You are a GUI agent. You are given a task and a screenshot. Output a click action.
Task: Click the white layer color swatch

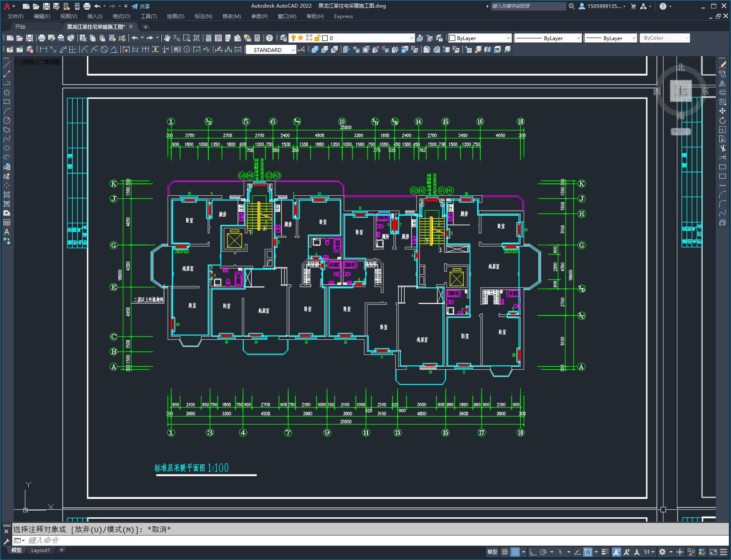coord(325,38)
